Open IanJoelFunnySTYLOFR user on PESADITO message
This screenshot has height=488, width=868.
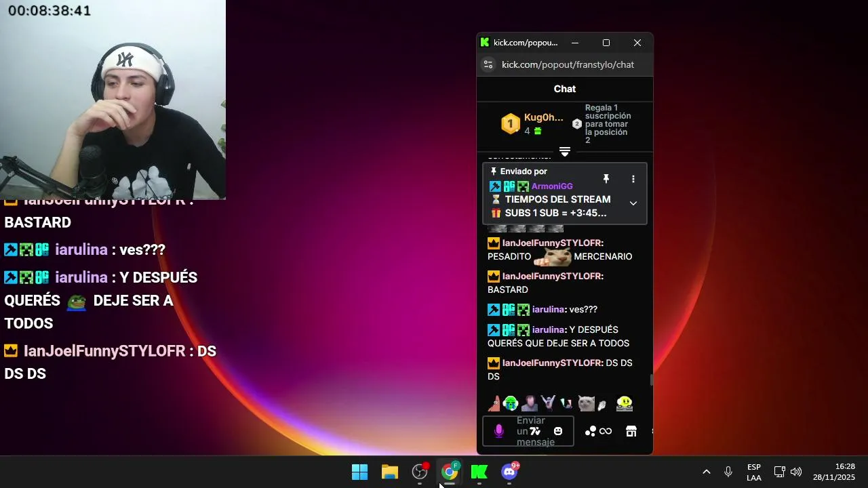click(553, 243)
